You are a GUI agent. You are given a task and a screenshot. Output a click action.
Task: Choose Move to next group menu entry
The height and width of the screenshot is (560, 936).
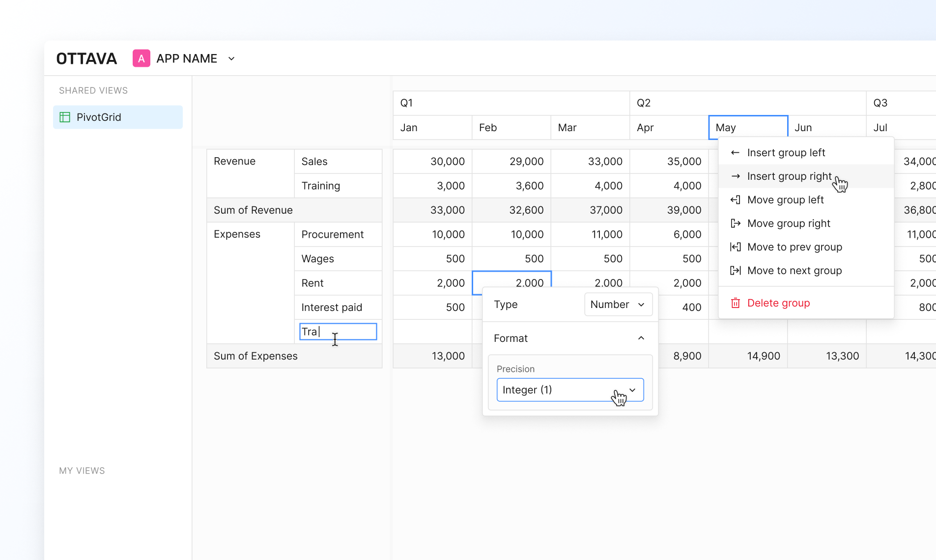794,271
